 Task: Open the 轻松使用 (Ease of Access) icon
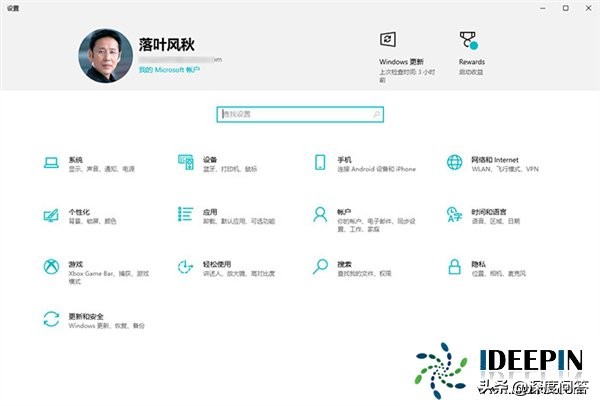[186, 267]
